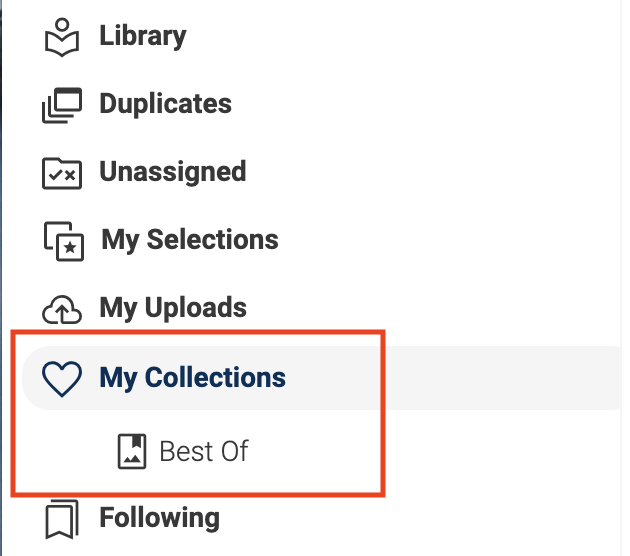Open the Library section label
630x556 pixels.
click(143, 37)
